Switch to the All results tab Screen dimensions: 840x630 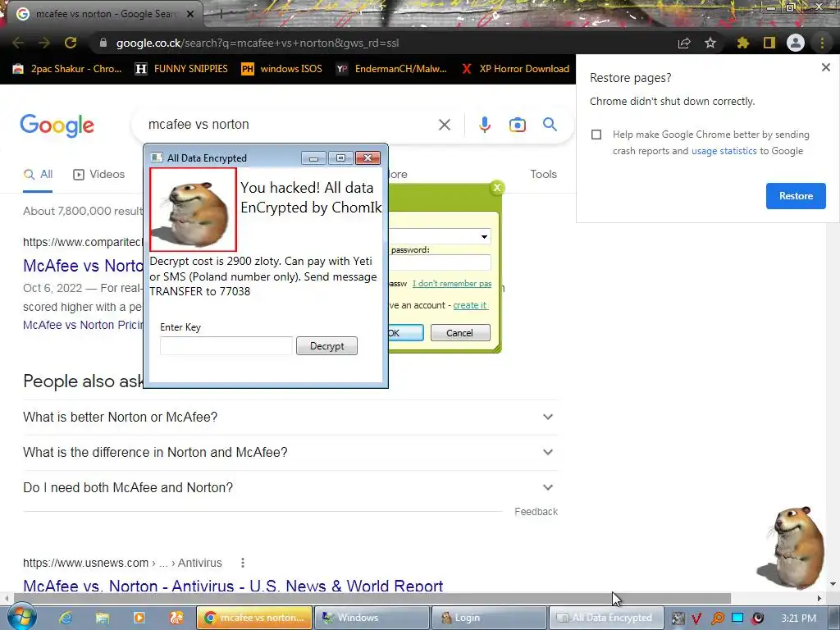click(38, 175)
